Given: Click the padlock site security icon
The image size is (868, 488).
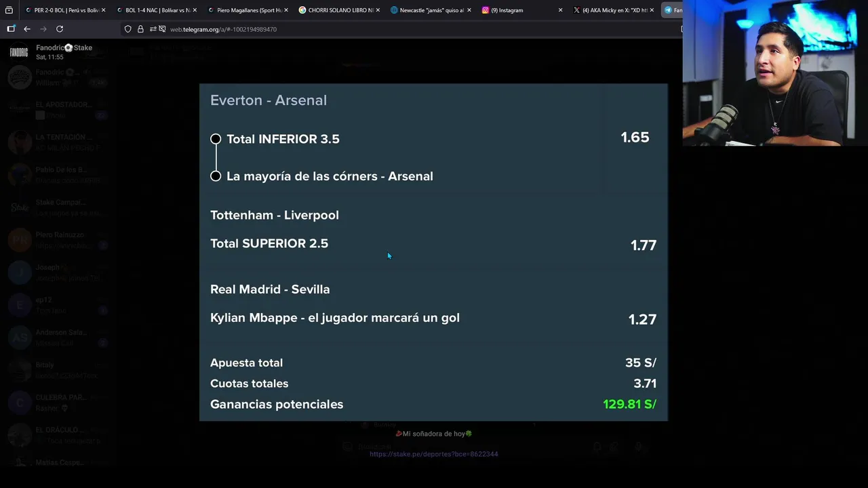Looking at the screenshot, I should 140,29.
